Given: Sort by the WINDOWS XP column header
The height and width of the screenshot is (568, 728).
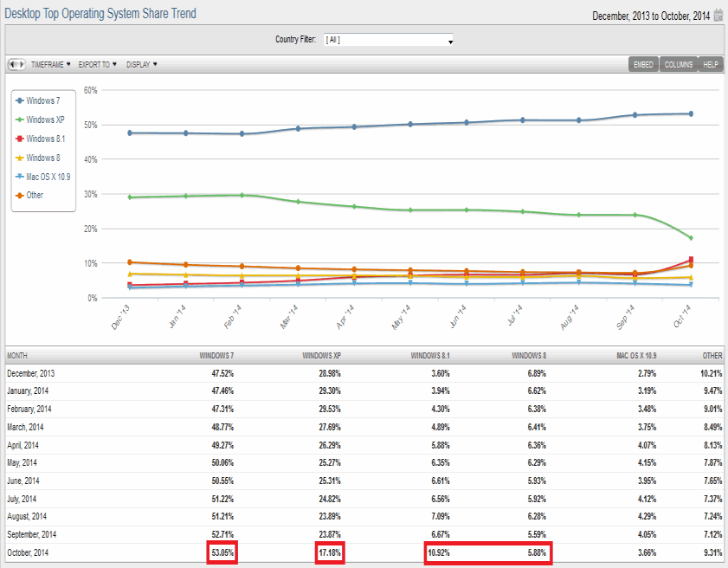Looking at the screenshot, I should click(321, 356).
